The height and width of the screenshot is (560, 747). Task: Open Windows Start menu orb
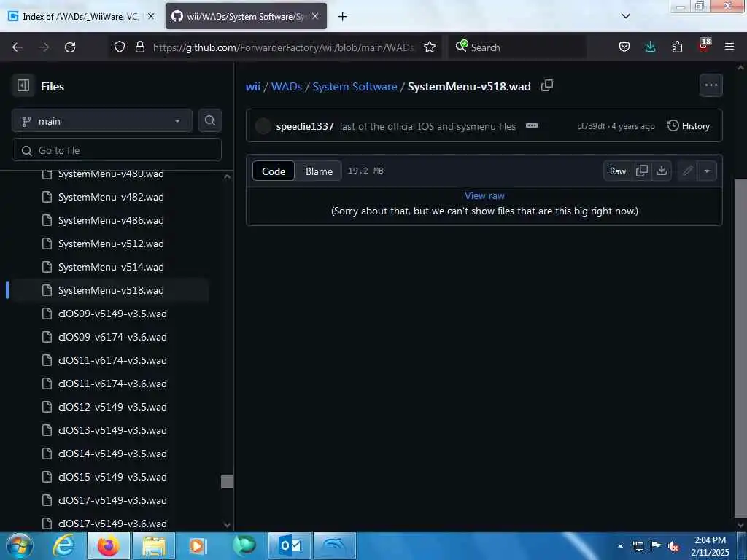point(20,545)
